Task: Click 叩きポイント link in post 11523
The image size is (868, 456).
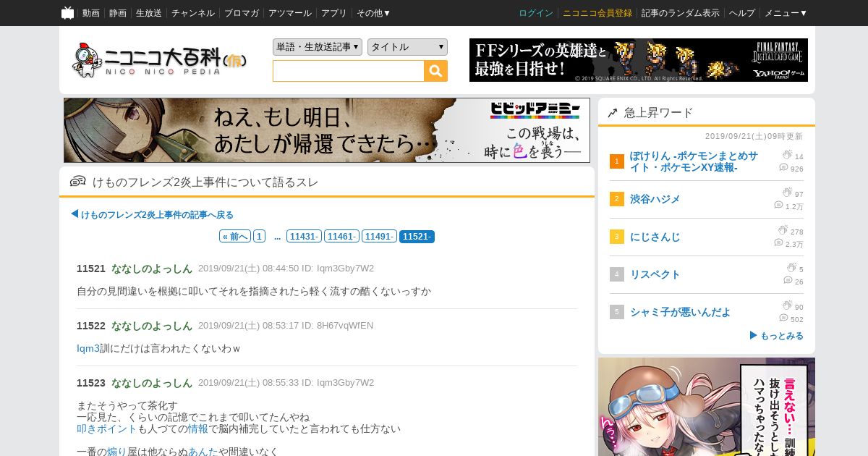Action: 107,428
